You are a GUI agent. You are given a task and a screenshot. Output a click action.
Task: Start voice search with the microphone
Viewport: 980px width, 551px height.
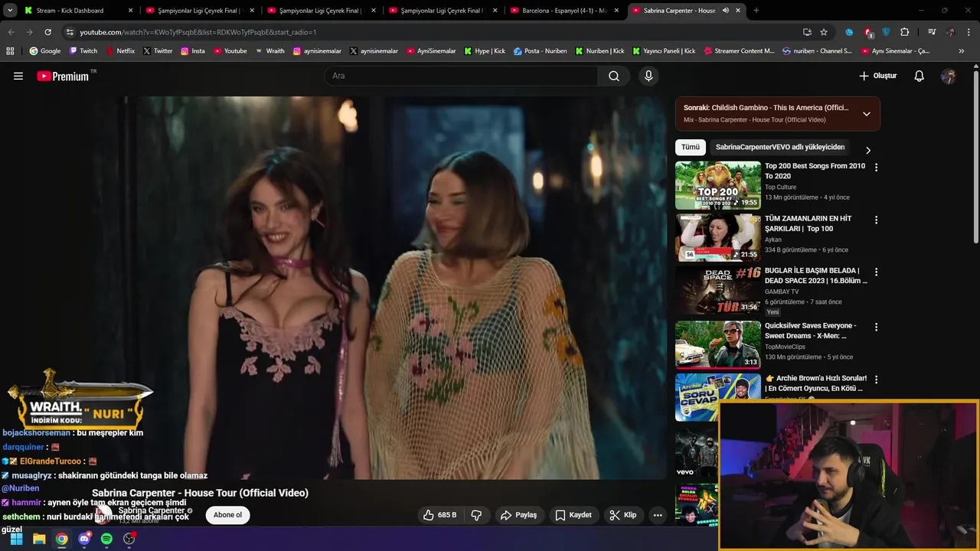pyautogui.click(x=648, y=76)
